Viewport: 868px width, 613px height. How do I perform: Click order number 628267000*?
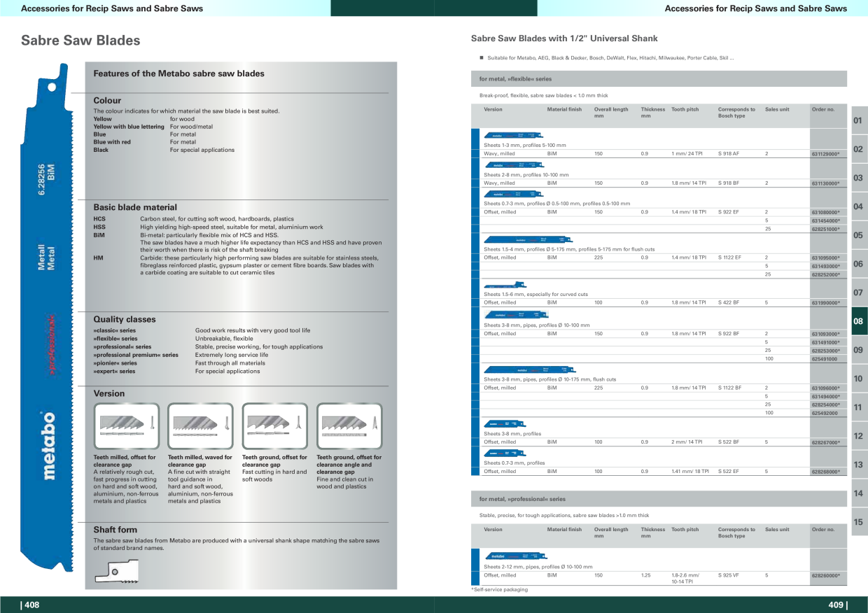825,442
